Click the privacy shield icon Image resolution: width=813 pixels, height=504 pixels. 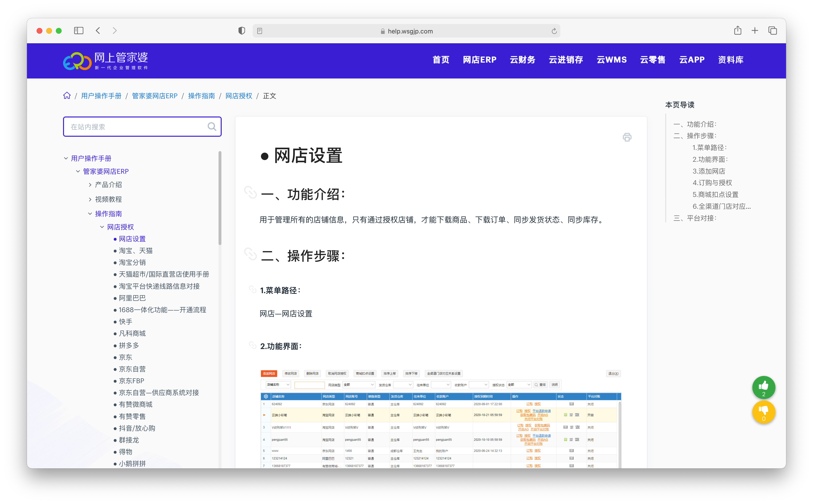point(242,31)
